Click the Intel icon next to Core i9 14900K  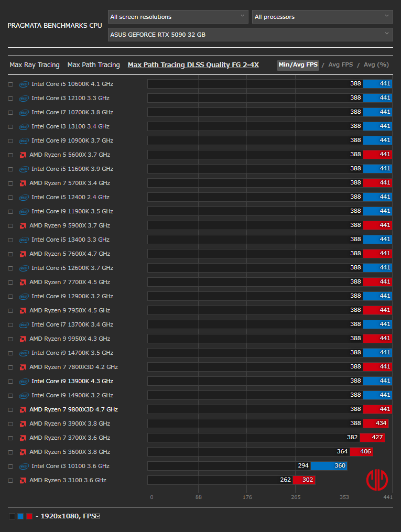click(x=24, y=396)
